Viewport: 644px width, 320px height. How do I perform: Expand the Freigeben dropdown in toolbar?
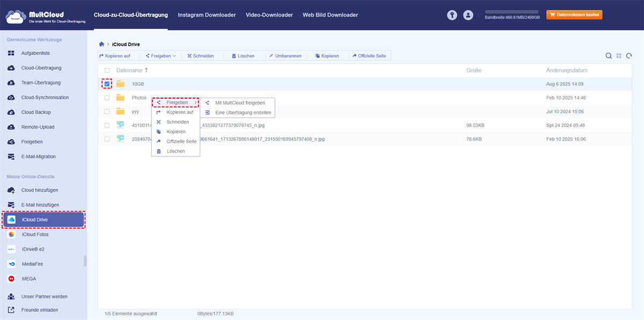pyautogui.click(x=160, y=56)
